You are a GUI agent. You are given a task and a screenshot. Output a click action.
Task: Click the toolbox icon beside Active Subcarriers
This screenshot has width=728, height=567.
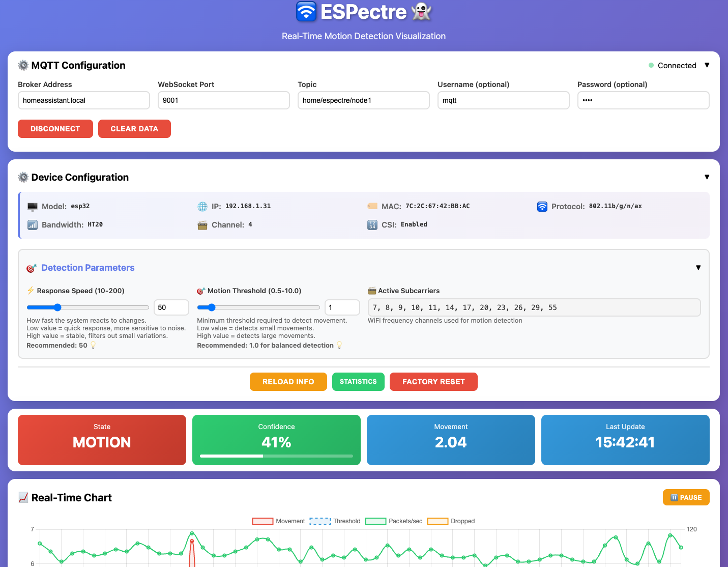(372, 290)
